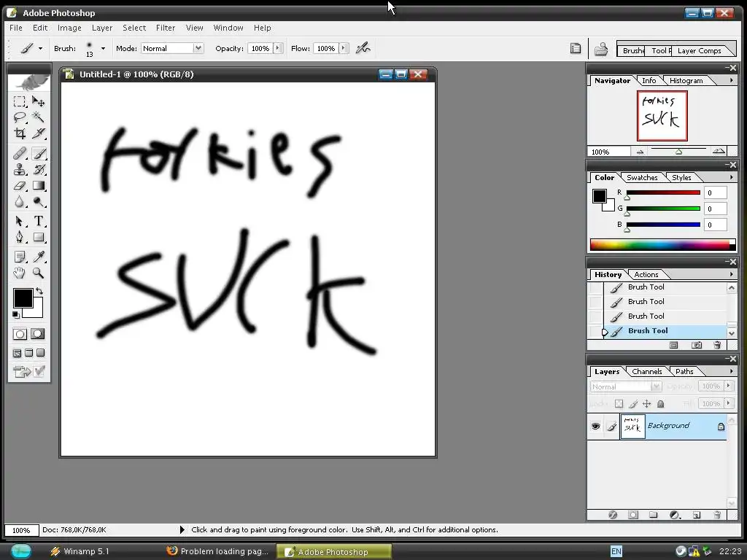The width and height of the screenshot is (747, 560).
Task: Select the Notes tool
Action: [x=20, y=257]
